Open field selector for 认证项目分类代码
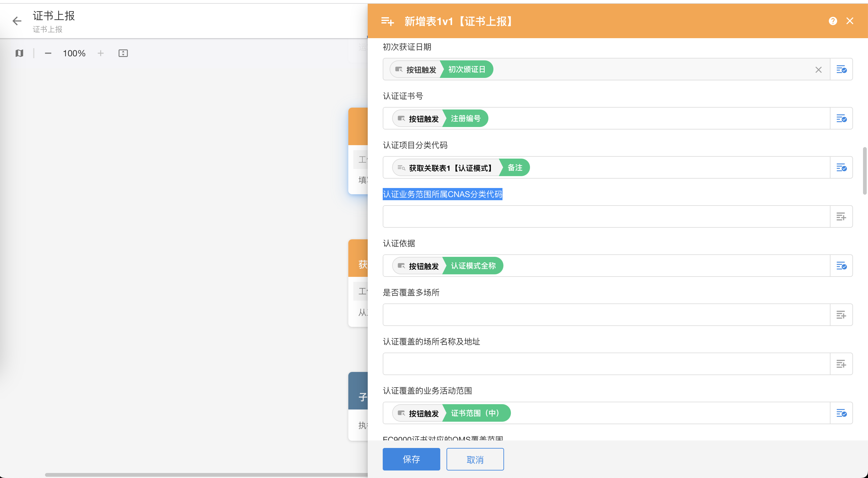This screenshot has height=478, width=868. (x=841, y=168)
